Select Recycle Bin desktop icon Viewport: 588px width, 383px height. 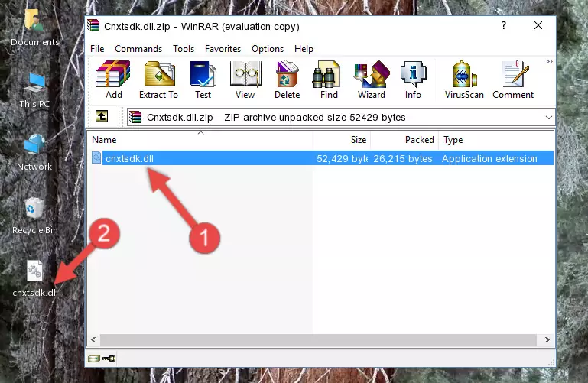coord(35,216)
